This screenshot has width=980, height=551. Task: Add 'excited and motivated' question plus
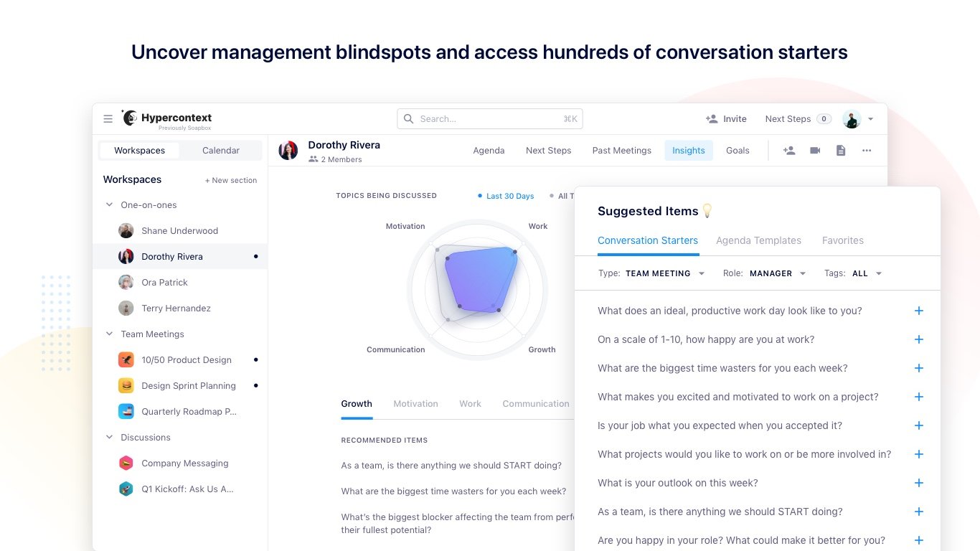[x=919, y=397]
